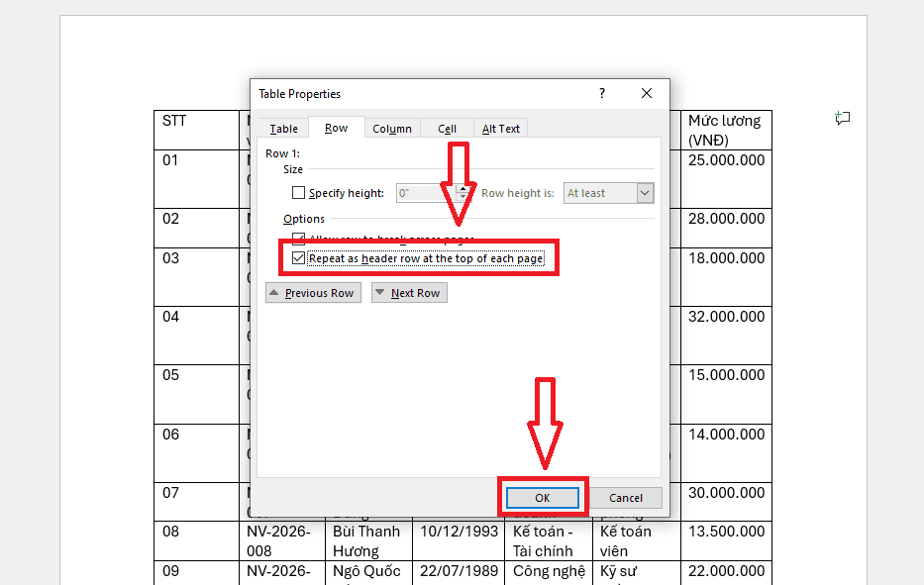Click row number 07 cell

[196, 502]
